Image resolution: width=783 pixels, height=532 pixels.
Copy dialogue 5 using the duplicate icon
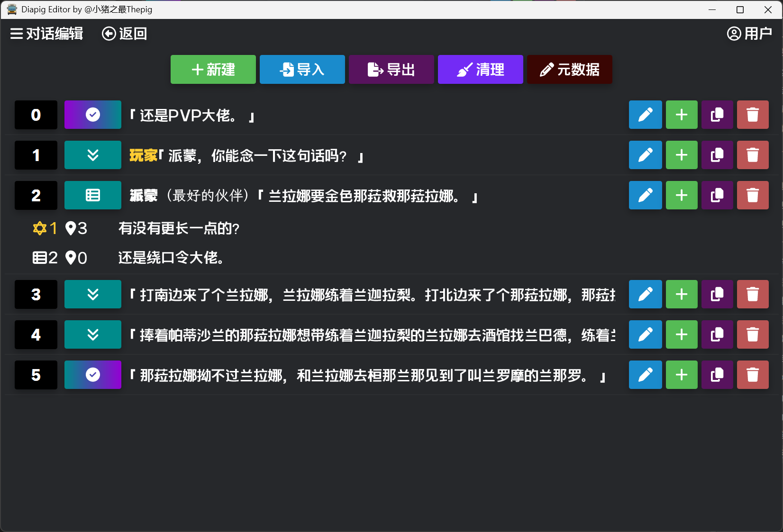717,375
